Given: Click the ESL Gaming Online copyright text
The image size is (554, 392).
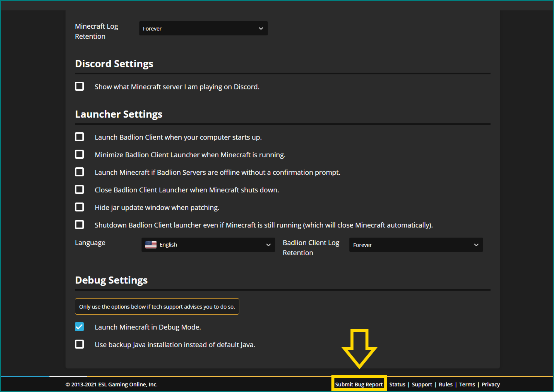Looking at the screenshot, I should 111,384.
